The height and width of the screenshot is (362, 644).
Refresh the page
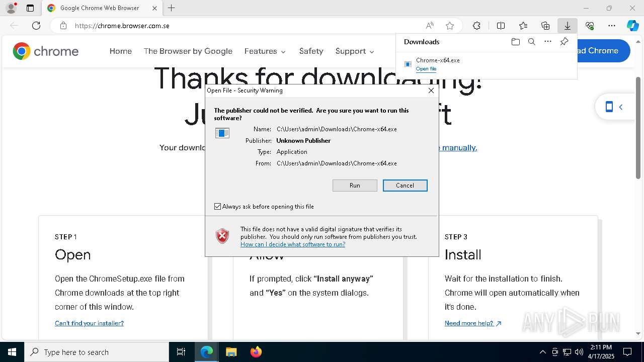tap(36, 26)
